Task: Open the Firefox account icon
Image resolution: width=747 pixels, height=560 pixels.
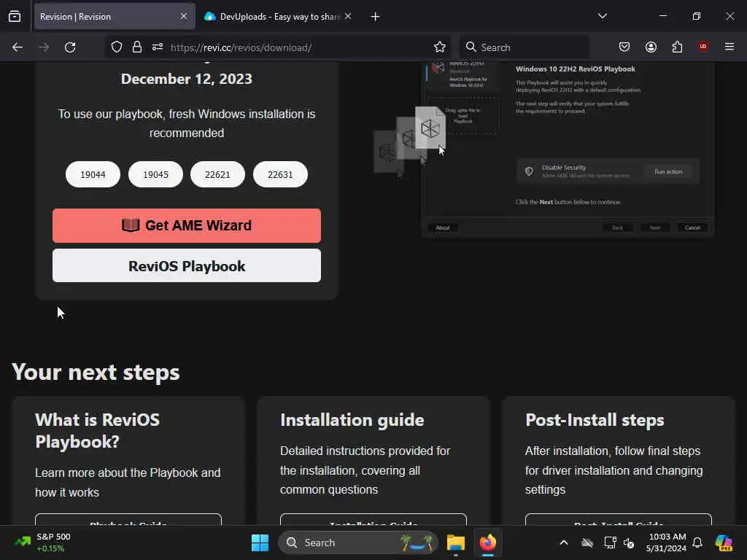Action: (651, 47)
